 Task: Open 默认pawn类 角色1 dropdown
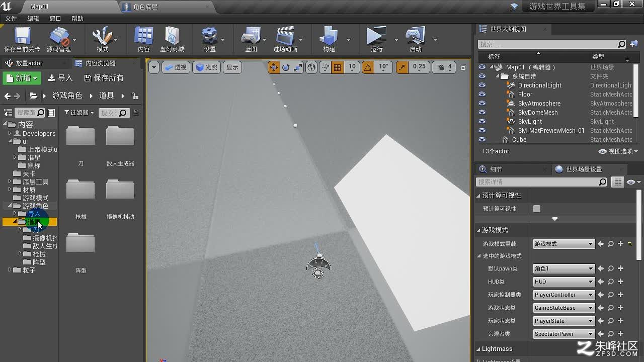point(563,268)
